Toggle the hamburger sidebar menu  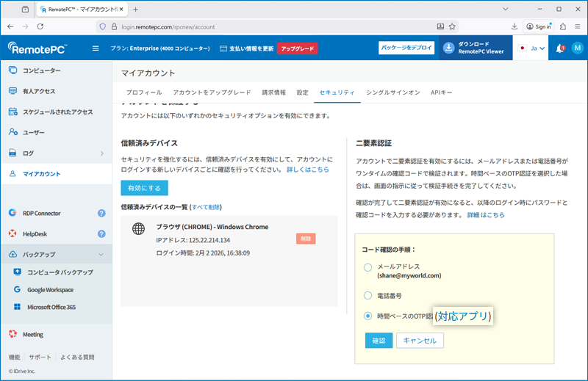coord(96,48)
